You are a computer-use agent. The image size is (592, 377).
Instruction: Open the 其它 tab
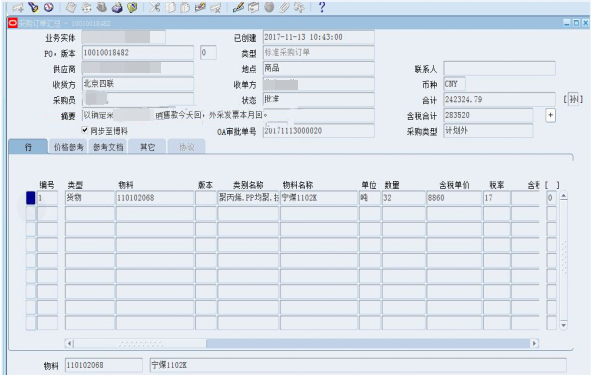click(x=147, y=147)
